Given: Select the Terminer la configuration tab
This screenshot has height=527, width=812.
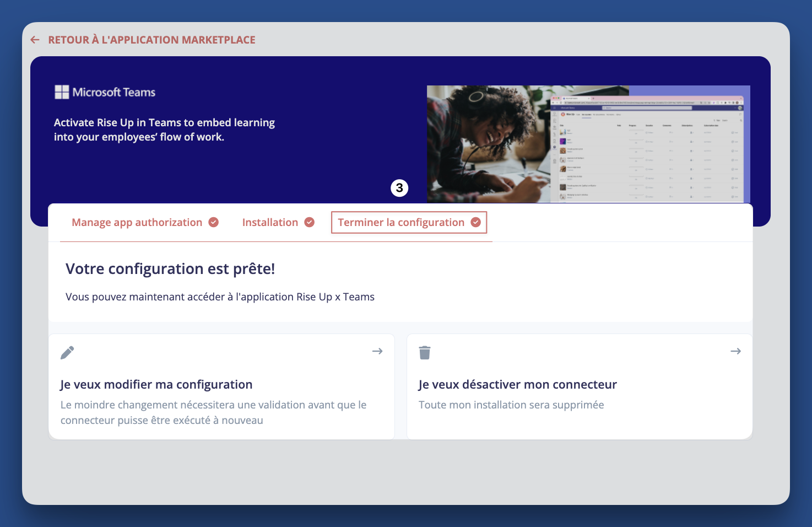Looking at the screenshot, I should [x=409, y=222].
